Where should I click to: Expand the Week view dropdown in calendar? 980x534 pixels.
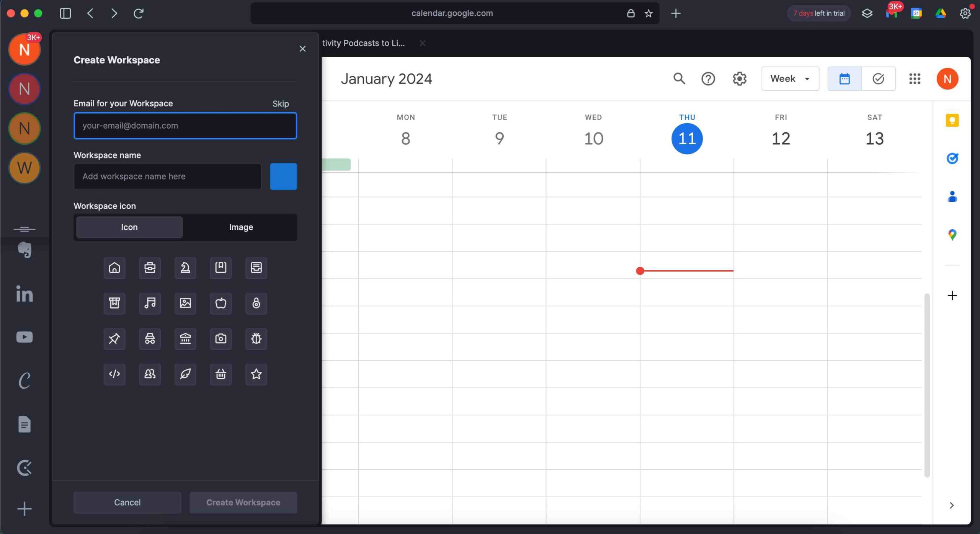pyautogui.click(x=789, y=78)
